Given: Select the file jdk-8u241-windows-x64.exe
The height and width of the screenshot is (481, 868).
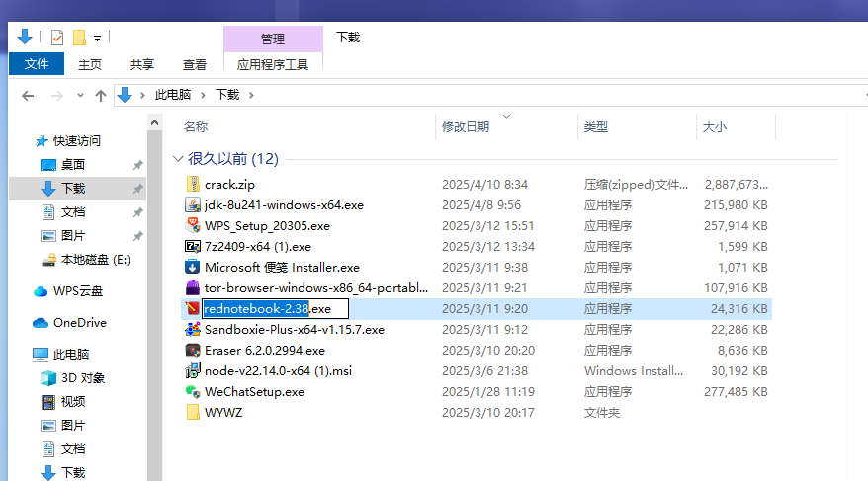Looking at the screenshot, I should (284, 205).
